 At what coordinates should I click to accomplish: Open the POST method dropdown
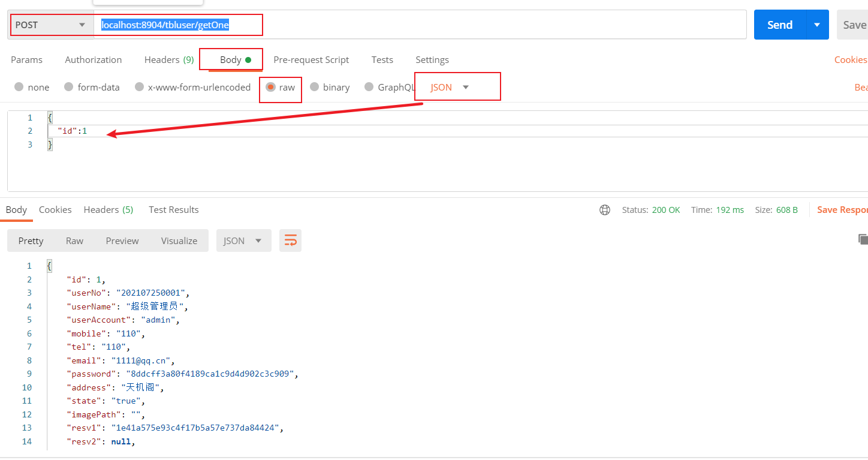[51, 25]
